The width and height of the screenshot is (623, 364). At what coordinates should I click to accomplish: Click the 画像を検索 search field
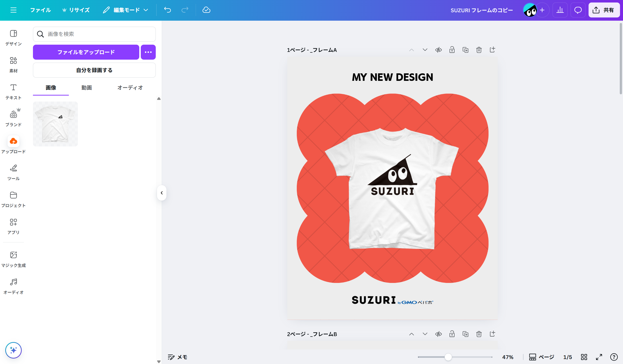(x=94, y=34)
